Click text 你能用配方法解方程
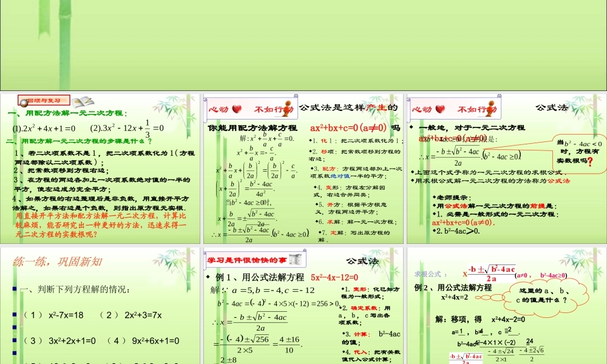The width and height of the screenshot is (607, 364). pos(253,127)
